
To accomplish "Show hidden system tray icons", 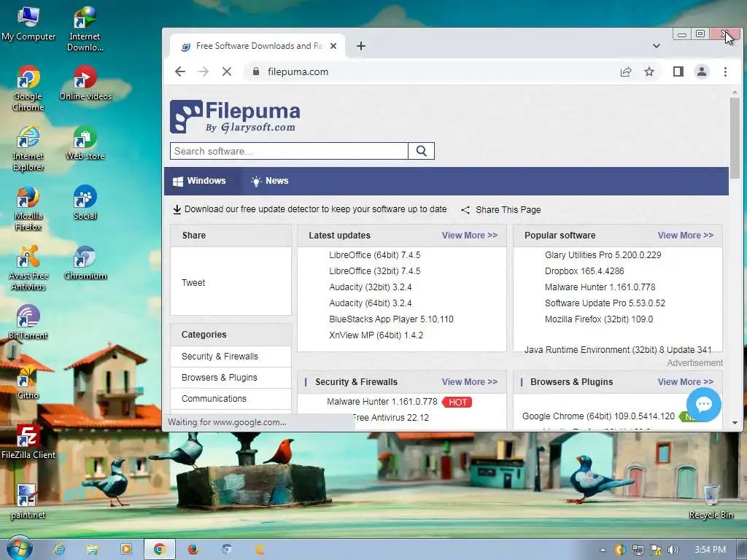I will [x=603, y=550].
